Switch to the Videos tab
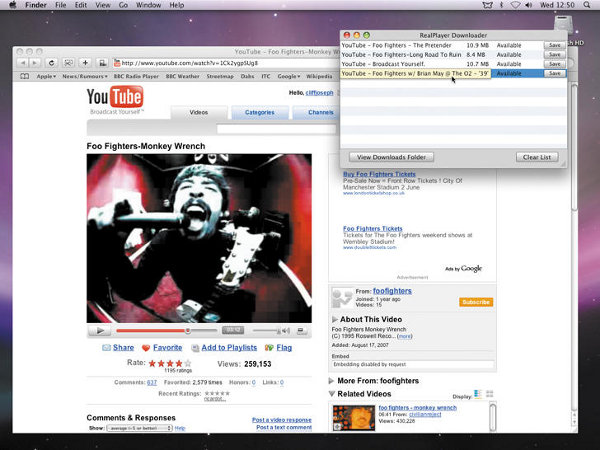This screenshot has height=450, width=600. (x=199, y=112)
